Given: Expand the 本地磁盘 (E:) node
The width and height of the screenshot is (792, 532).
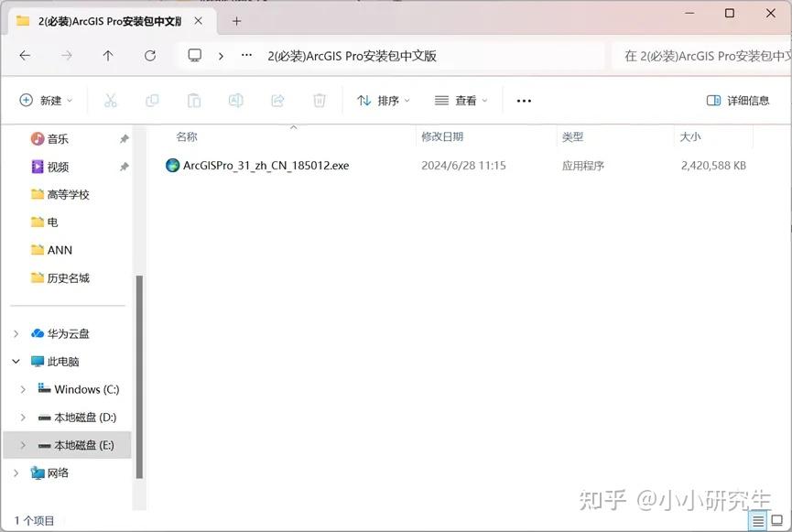Looking at the screenshot, I should tap(23, 445).
